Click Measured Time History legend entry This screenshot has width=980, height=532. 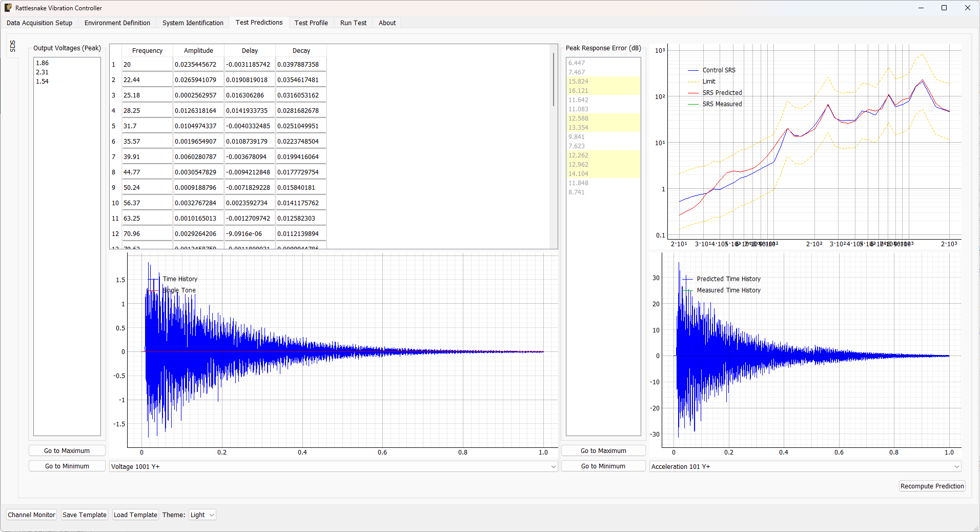722,290
